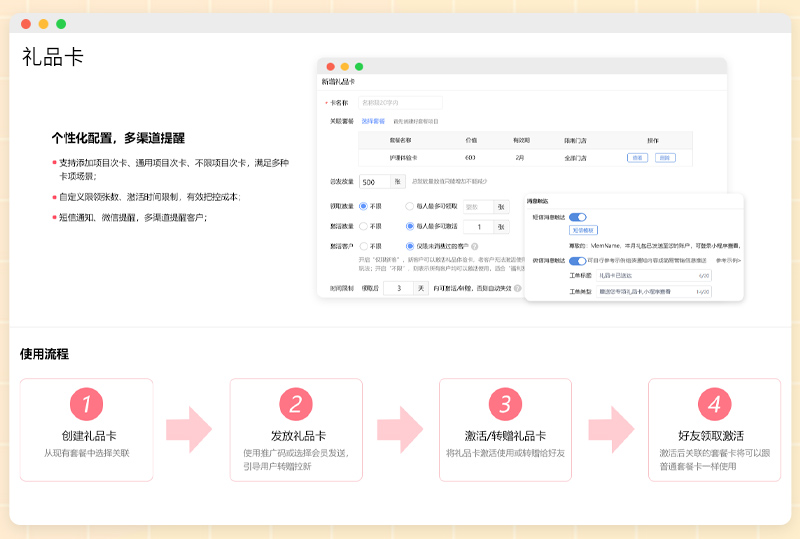The width and height of the screenshot is (800, 539).
Task: Click the 护理体验卡 package name cell
Action: coord(403,158)
